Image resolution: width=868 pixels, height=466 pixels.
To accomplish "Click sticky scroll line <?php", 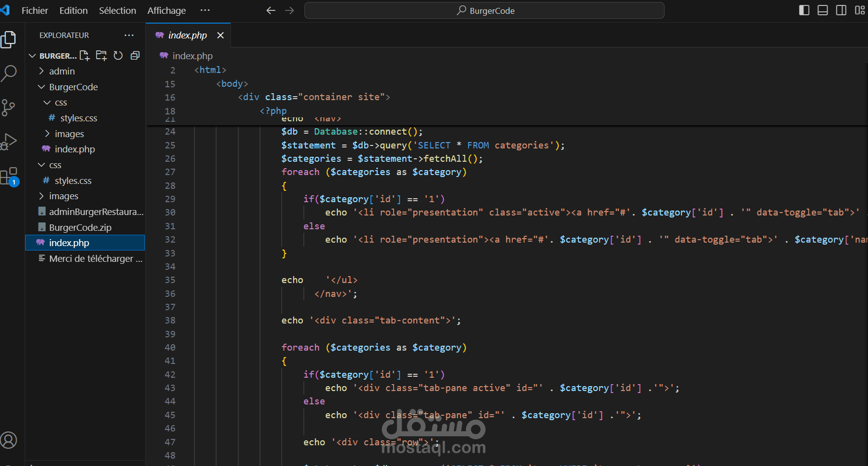I will [273, 111].
